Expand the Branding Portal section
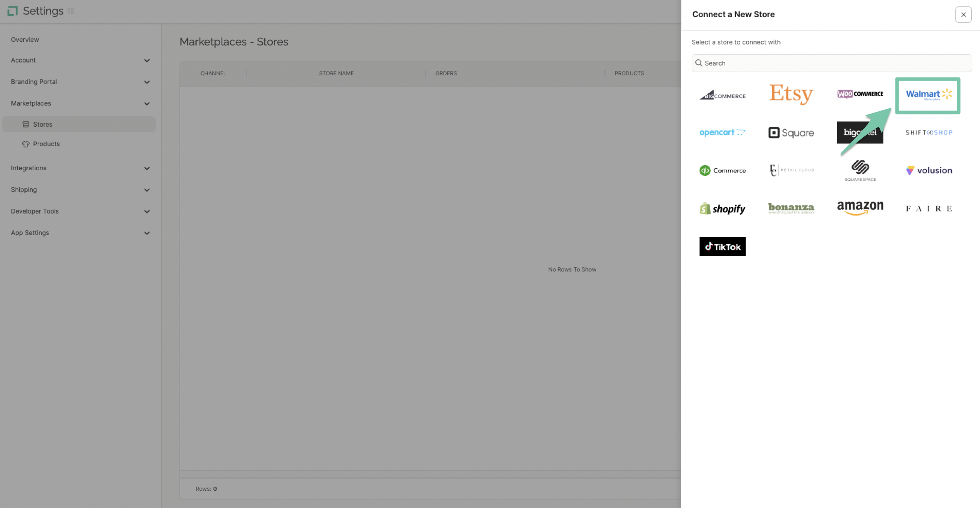 coord(80,82)
